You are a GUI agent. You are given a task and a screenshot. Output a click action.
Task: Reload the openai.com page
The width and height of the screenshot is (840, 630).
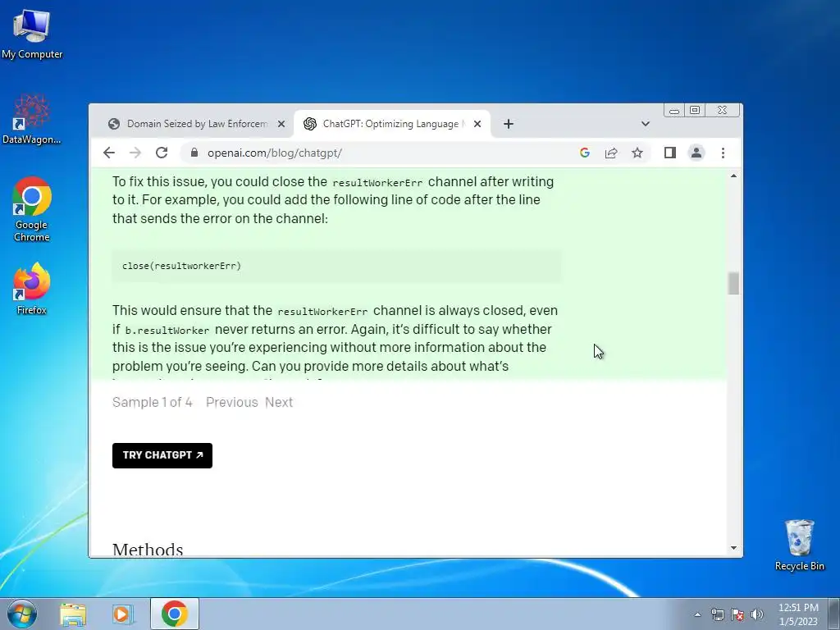[162, 153]
